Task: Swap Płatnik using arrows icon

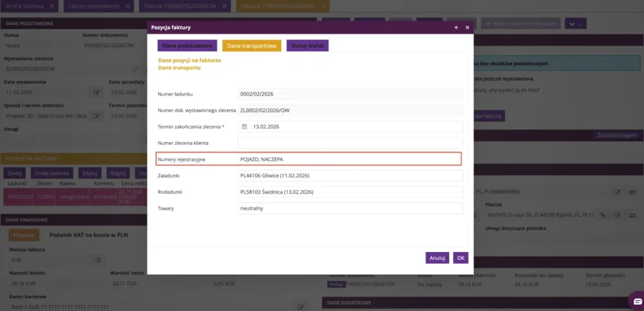Action: click(x=631, y=215)
